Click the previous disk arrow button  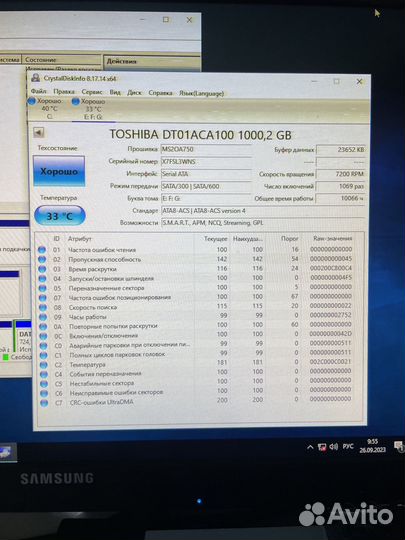pyautogui.click(x=38, y=132)
